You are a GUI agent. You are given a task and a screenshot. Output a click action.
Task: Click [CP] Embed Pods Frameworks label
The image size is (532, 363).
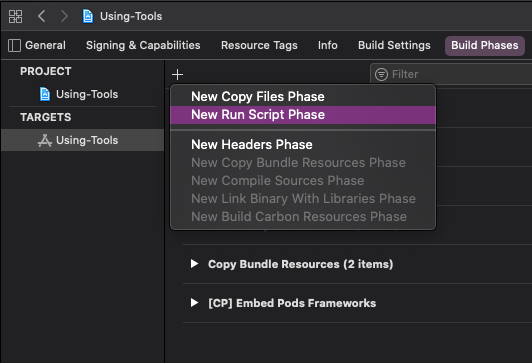[x=292, y=303]
